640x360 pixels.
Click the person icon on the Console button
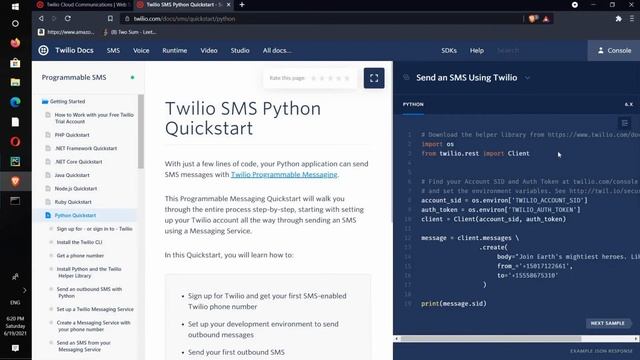(601, 50)
